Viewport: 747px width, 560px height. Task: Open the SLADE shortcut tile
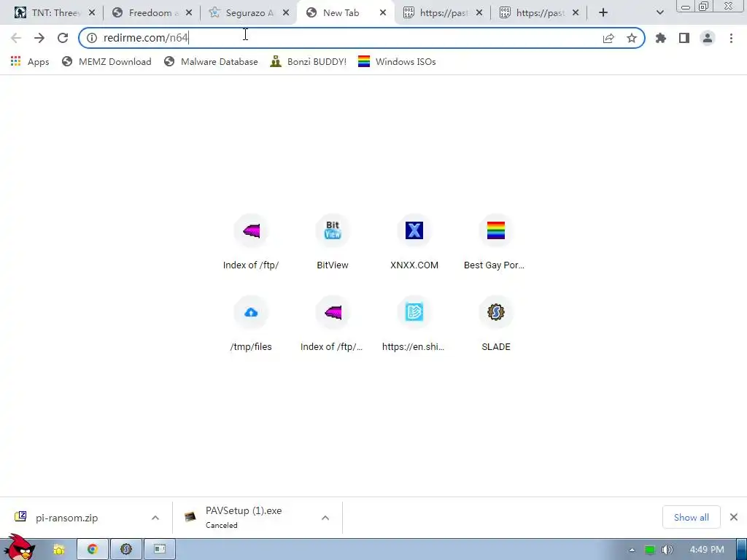coord(495,324)
